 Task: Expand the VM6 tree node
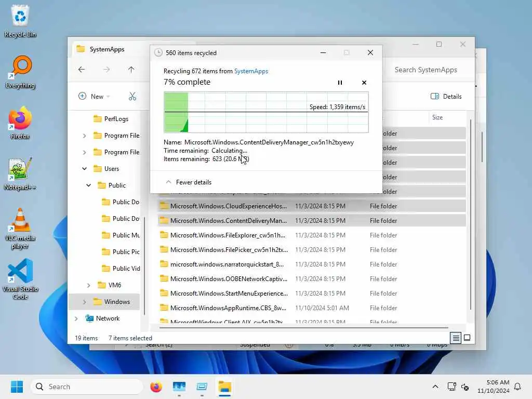point(88,285)
